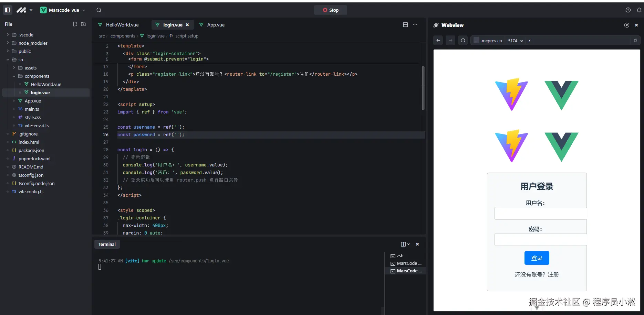644x315 pixels.
Task: Open the MarsCode logo menu
Action: click(24, 10)
